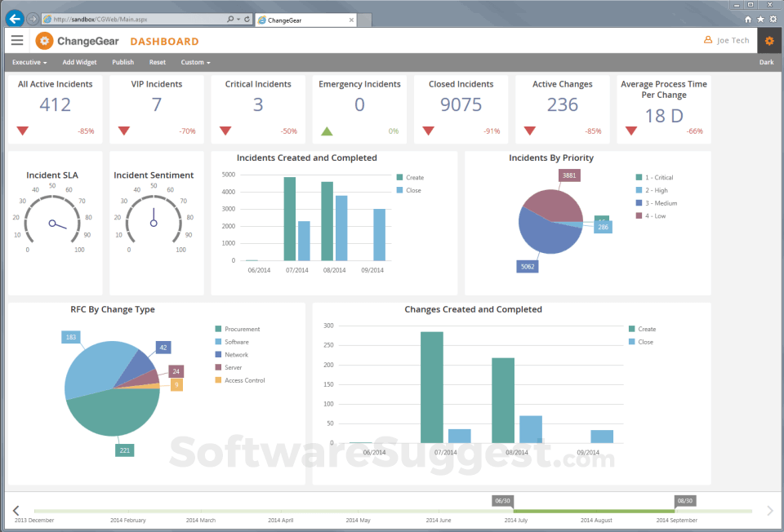Toggle Close series in Changes Created legend
Image resolution: width=784 pixels, height=532 pixels.
coord(641,342)
